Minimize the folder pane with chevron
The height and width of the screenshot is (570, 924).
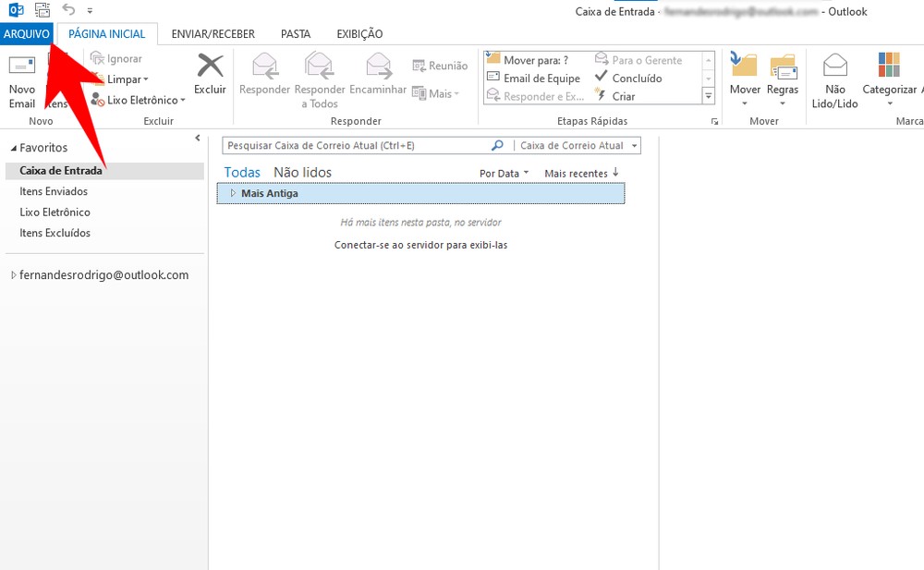(198, 138)
